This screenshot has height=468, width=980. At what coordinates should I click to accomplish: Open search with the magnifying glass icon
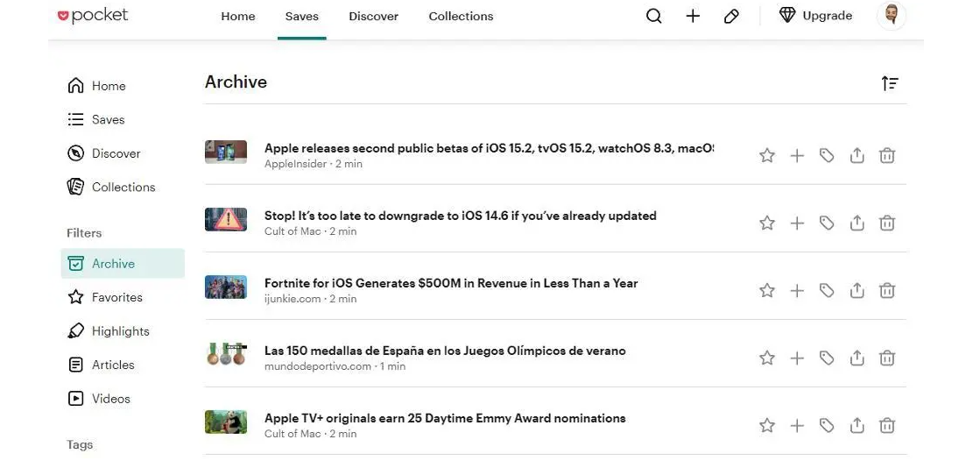(653, 16)
